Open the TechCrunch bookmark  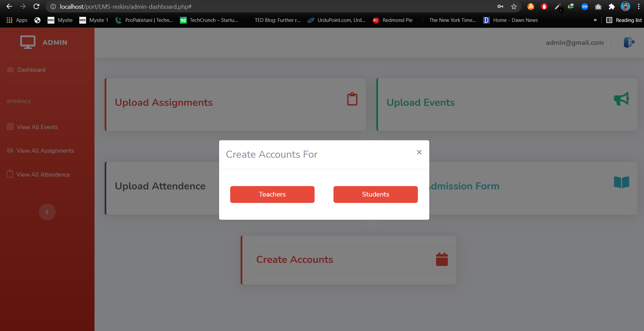tap(209, 20)
